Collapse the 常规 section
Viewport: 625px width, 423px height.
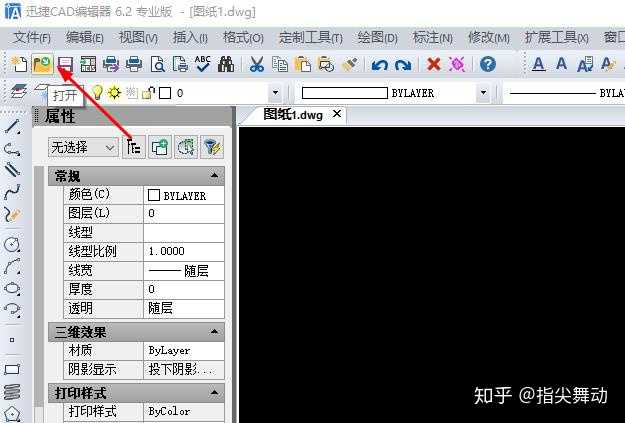[x=214, y=175]
